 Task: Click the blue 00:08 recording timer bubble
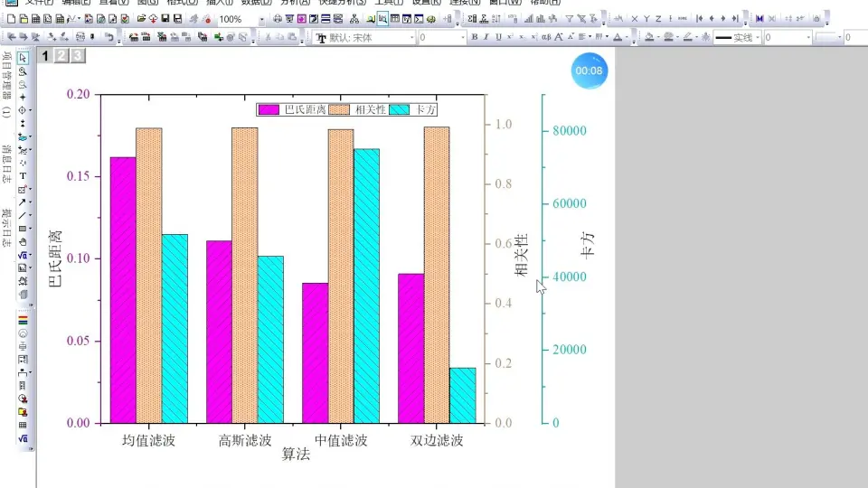[589, 70]
